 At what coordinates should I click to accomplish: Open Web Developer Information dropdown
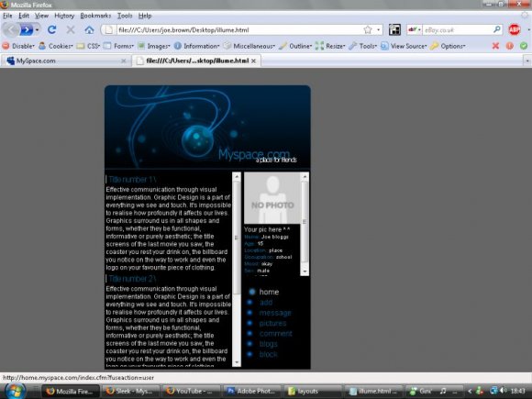pyautogui.click(x=197, y=46)
